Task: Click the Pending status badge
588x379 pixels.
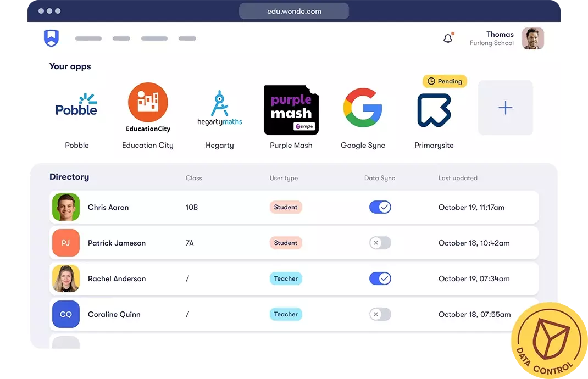Action: pyautogui.click(x=445, y=81)
